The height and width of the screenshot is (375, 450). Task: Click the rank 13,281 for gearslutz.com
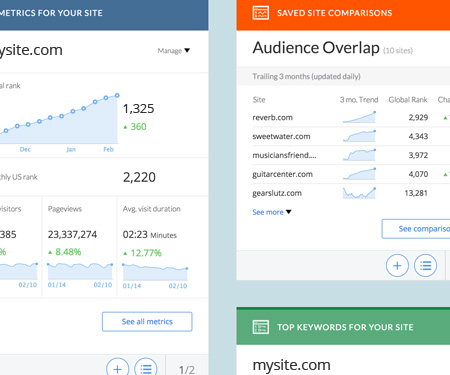[x=416, y=193]
